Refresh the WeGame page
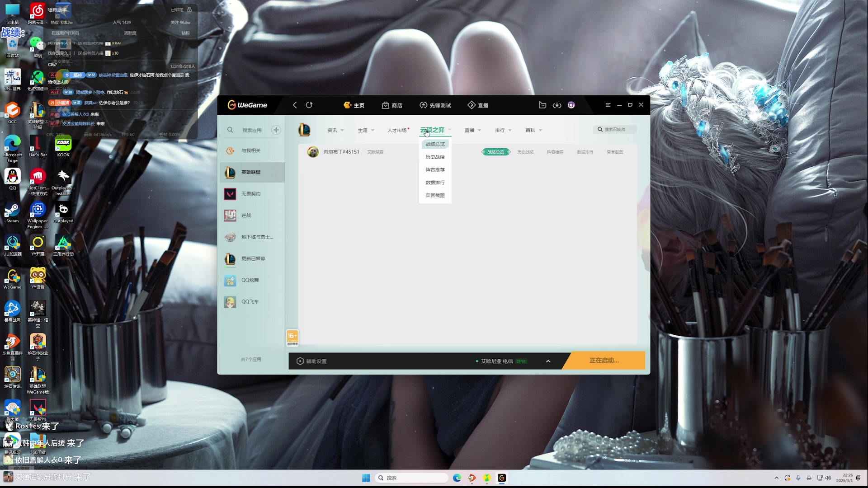 tap(309, 105)
